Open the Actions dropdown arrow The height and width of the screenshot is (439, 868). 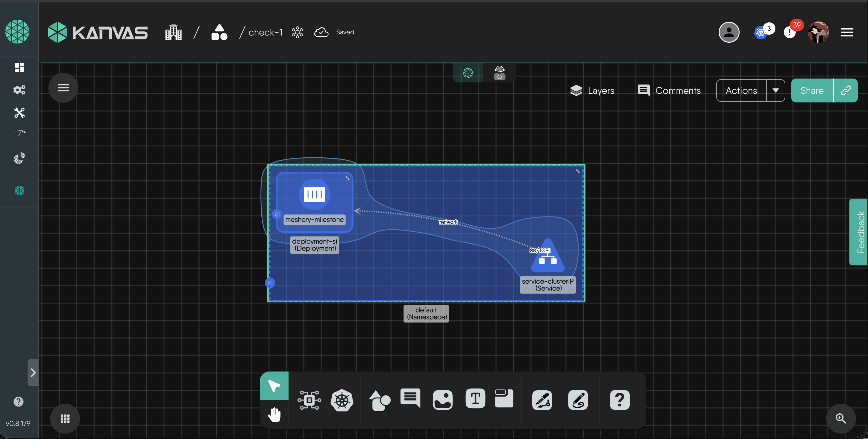(775, 90)
